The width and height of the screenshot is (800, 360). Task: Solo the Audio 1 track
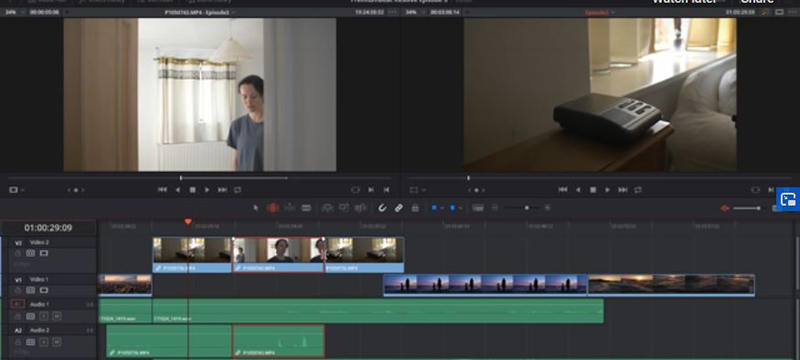click(44, 316)
